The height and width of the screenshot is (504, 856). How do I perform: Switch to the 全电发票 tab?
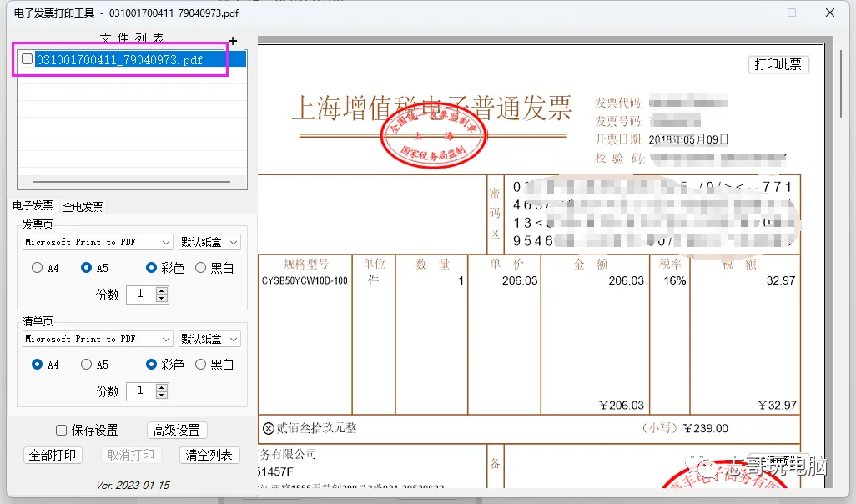point(83,207)
